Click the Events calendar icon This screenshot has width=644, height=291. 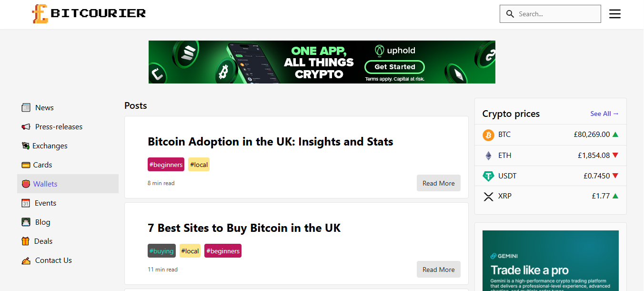pyautogui.click(x=26, y=203)
